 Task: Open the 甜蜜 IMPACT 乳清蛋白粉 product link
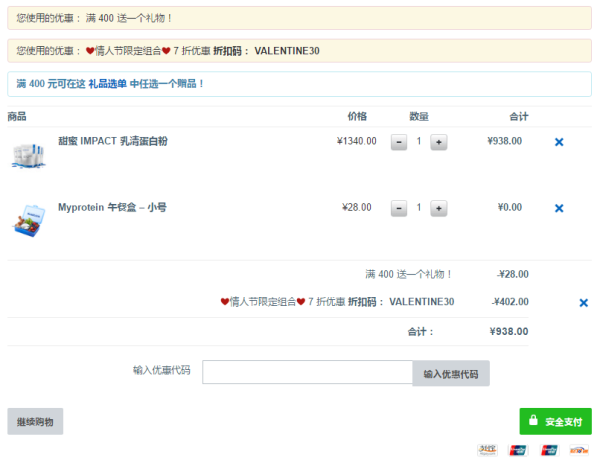(112, 141)
